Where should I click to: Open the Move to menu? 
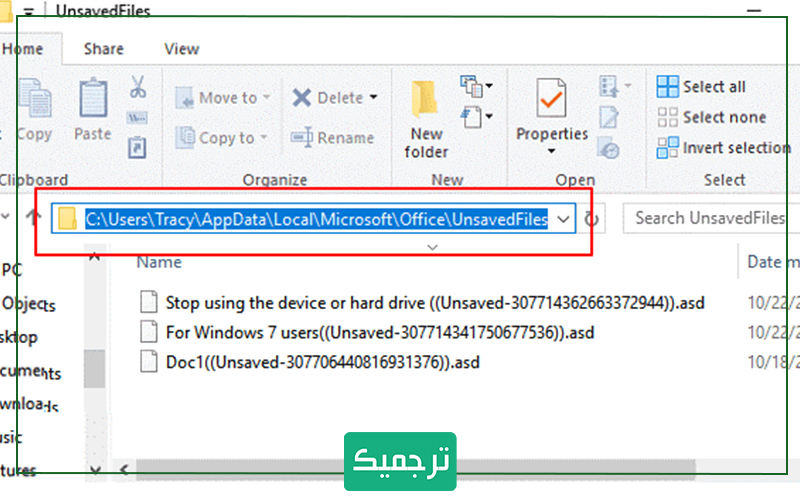pyautogui.click(x=222, y=97)
